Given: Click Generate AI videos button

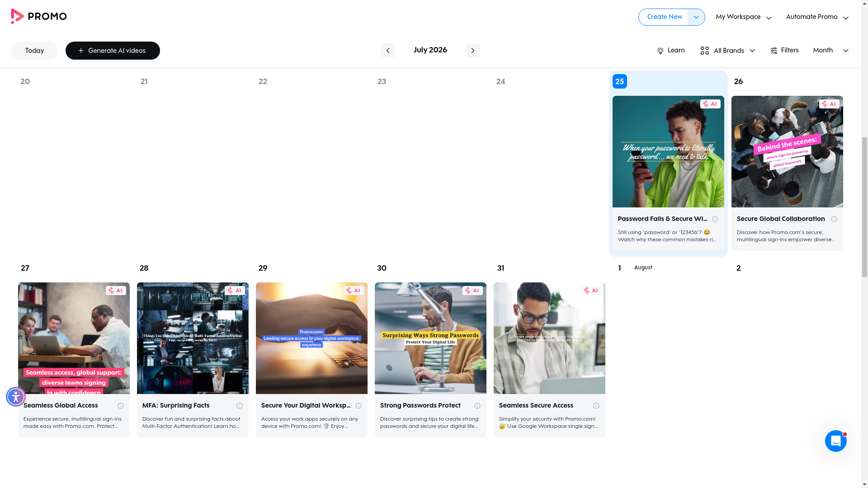Looking at the screenshot, I should coord(113,51).
